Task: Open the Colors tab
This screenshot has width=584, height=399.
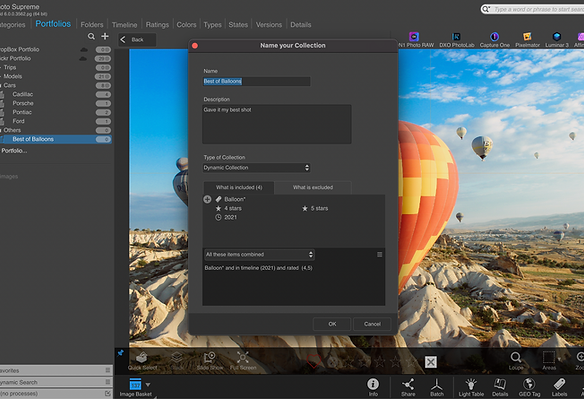Action: [x=186, y=25]
